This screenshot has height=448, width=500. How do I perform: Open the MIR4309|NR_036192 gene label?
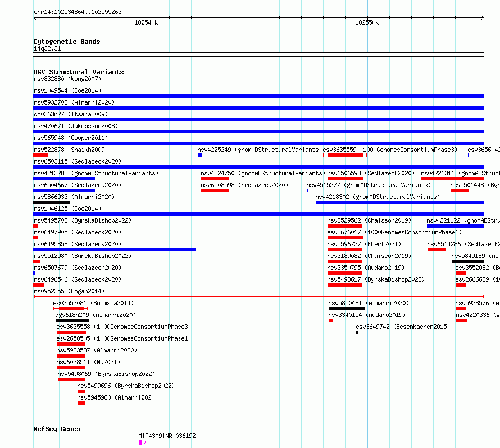click(167, 436)
